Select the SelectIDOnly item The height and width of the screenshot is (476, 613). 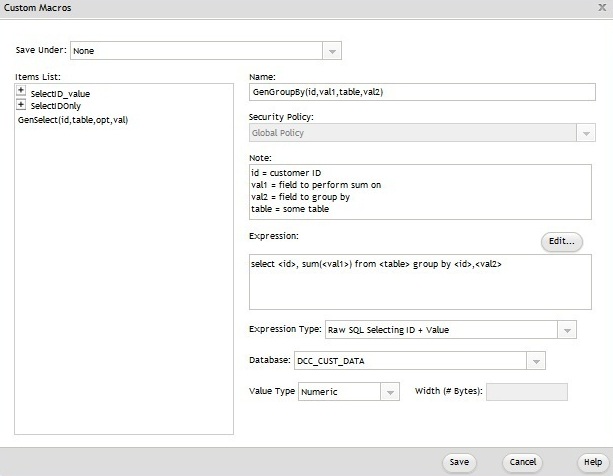click(x=56, y=106)
